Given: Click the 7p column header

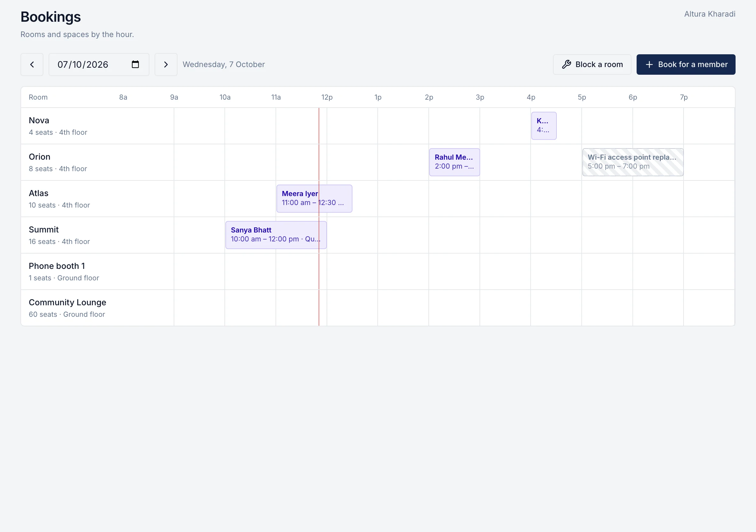Looking at the screenshot, I should pos(684,97).
